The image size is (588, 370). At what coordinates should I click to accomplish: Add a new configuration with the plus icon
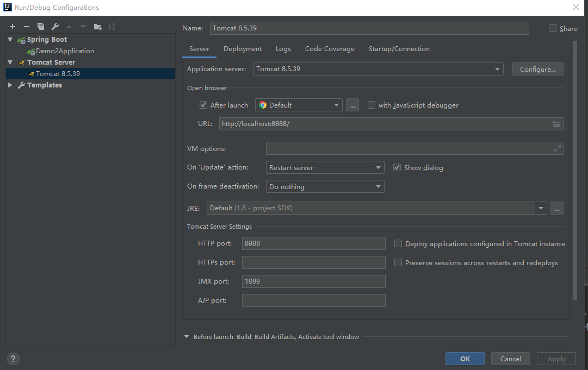click(13, 27)
